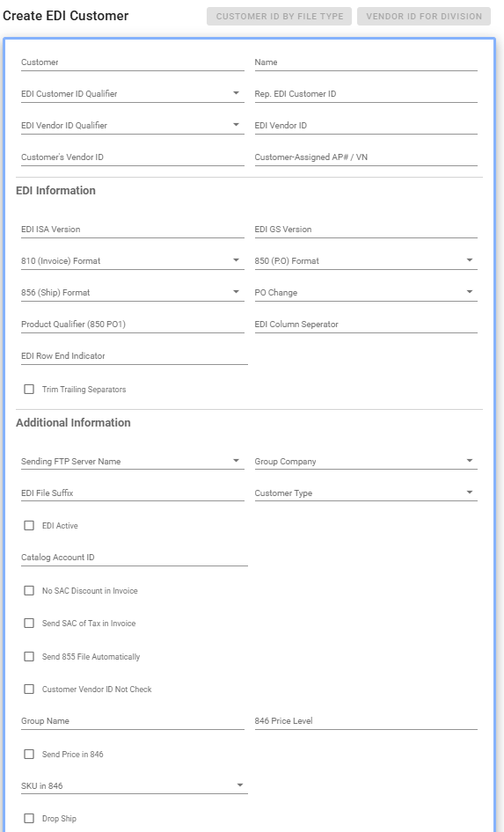Viewport: 504px width, 832px height.
Task: Click the EDI ISA Version field
Action: tap(133, 230)
